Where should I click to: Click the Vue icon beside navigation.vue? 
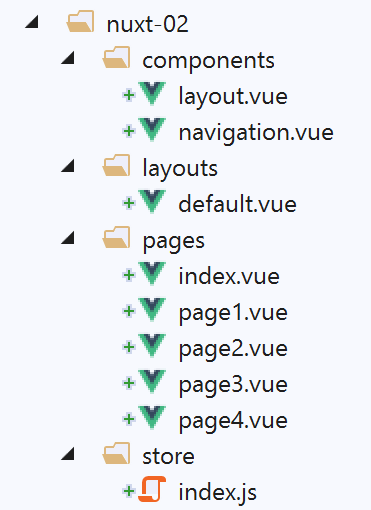point(152,130)
